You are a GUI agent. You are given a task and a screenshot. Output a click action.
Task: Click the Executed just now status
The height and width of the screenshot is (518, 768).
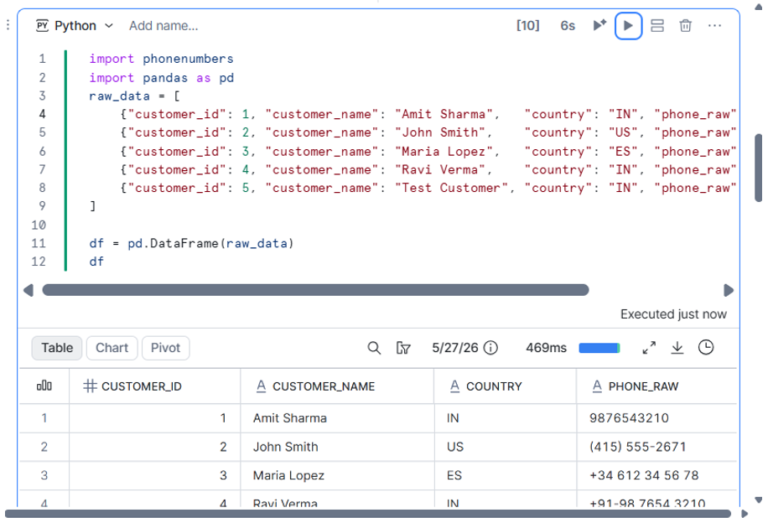click(673, 314)
